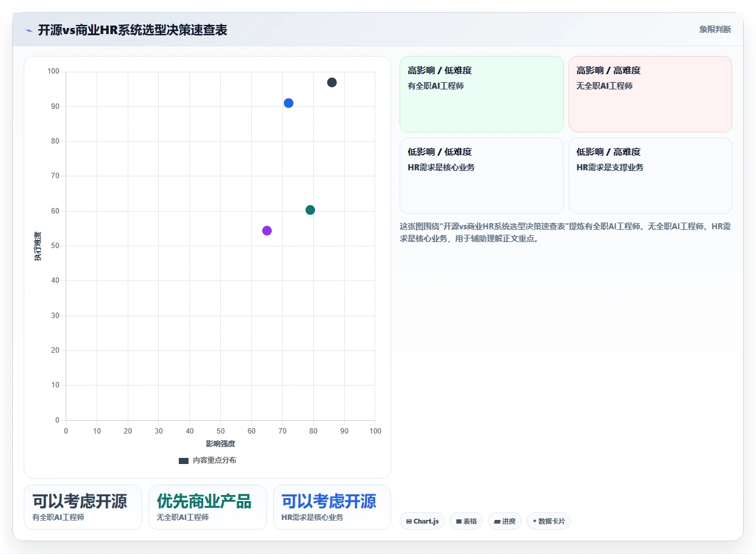Click the dark gray point at top of chart
This screenshot has height=554, width=756.
(332, 83)
